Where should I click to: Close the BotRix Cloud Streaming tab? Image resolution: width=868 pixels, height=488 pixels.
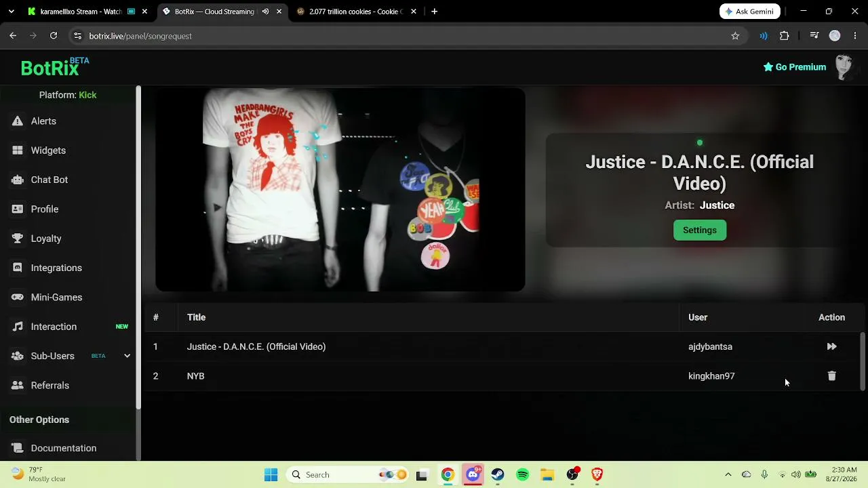279,12
